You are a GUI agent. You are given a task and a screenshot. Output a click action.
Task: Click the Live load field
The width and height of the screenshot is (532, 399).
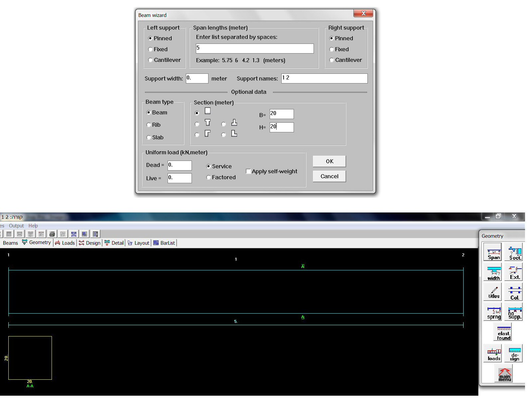[180, 178]
